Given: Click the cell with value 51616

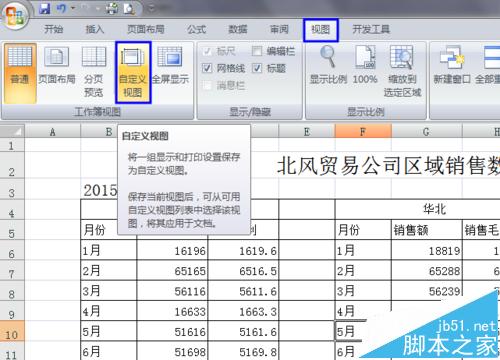Looking at the screenshot, I should (x=172, y=332).
